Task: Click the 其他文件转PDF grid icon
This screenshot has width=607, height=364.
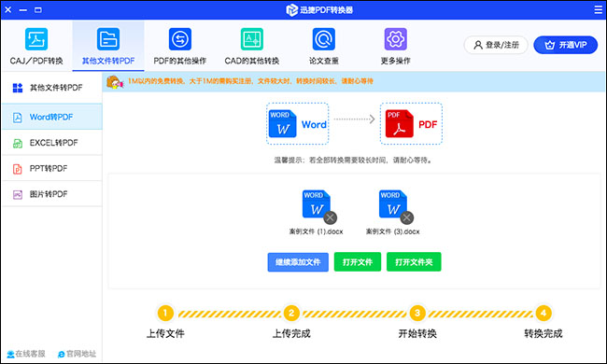Action: [x=18, y=88]
